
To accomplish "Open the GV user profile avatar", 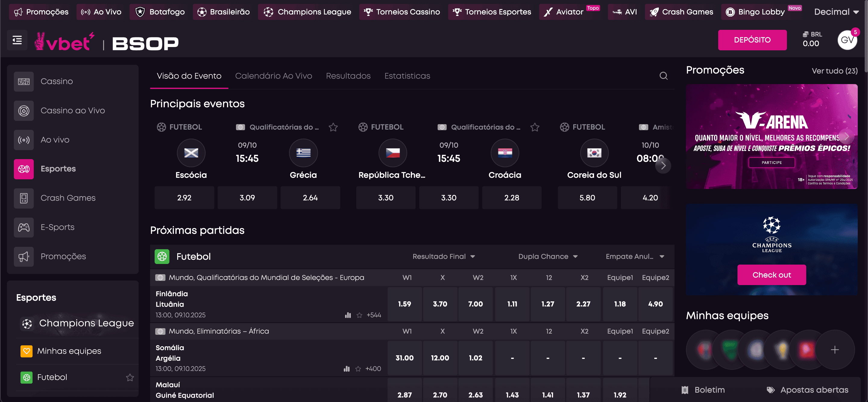I will coord(847,40).
